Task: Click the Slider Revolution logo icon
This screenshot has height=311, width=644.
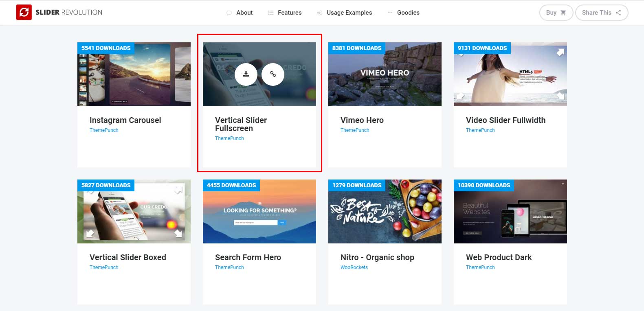Action: [24, 13]
